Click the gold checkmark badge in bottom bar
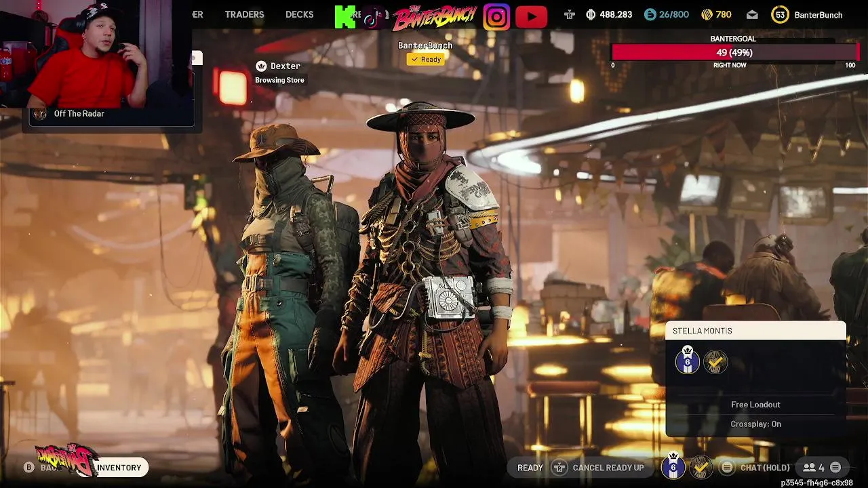The width and height of the screenshot is (868, 488). tap(701, 467)
